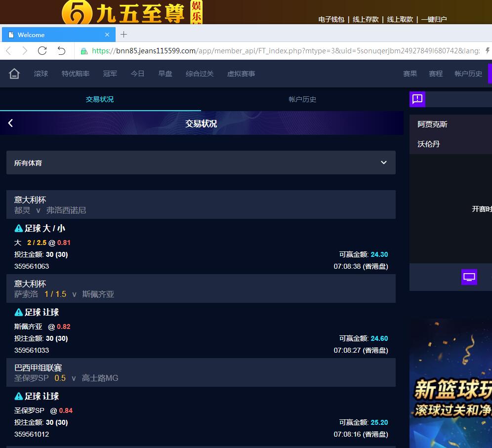The height and width of the screenshot is (448, 492).
Task: Click the 新篮球 promotional banner
Action: pos(451,383)
